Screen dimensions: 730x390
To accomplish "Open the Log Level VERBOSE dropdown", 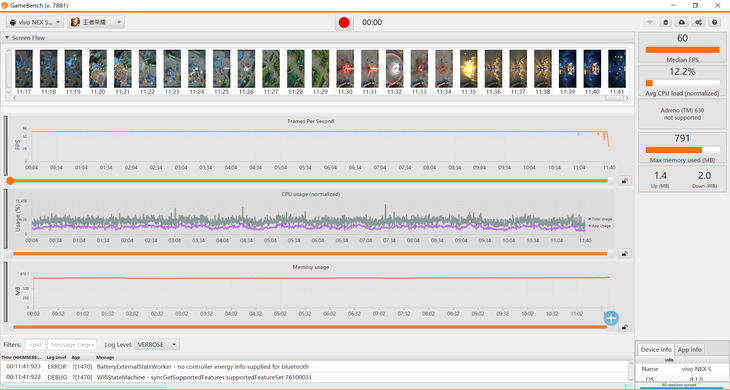I will coord(157,344).
